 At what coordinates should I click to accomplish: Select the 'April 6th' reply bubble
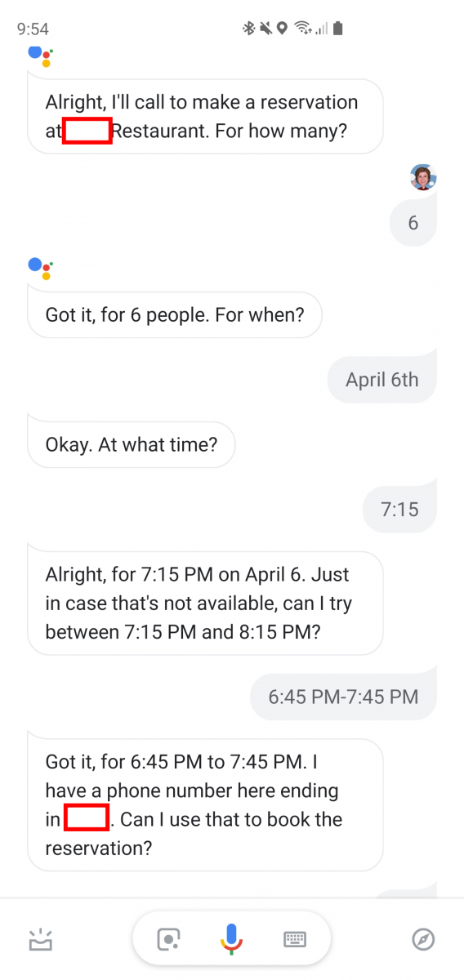click(x=381, y=379)
